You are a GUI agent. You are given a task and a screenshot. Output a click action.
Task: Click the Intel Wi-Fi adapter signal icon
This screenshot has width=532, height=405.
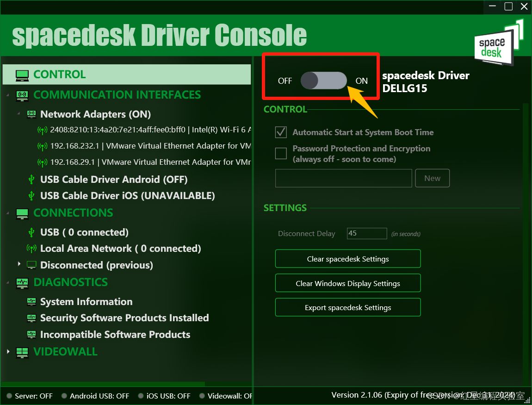point(42,130)
